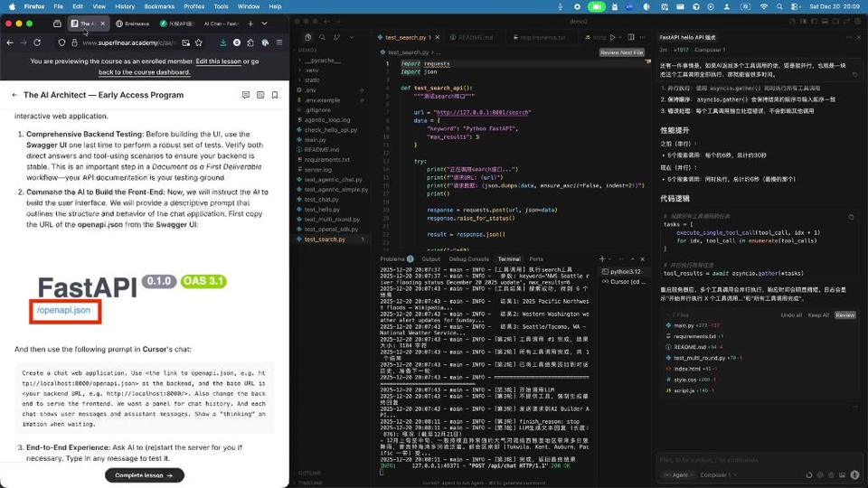This screenshot has width=868, height=488.
Task: Send message in Cursor chat
Action: [x=854, y=474]
